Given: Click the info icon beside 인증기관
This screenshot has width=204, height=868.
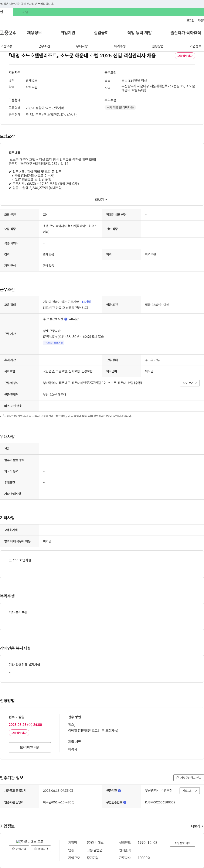Looking at the screenshot, I should click(x=119, y=790).
